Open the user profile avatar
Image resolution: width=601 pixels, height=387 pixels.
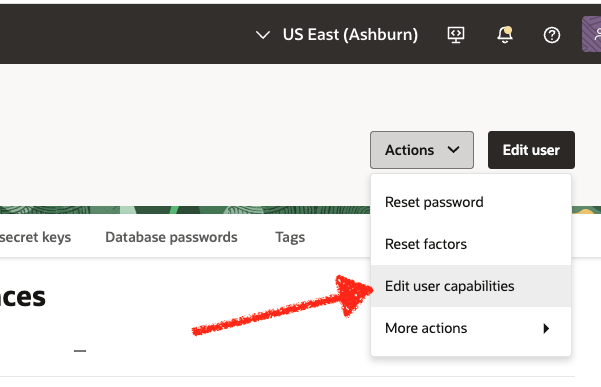tap(591, 34)
